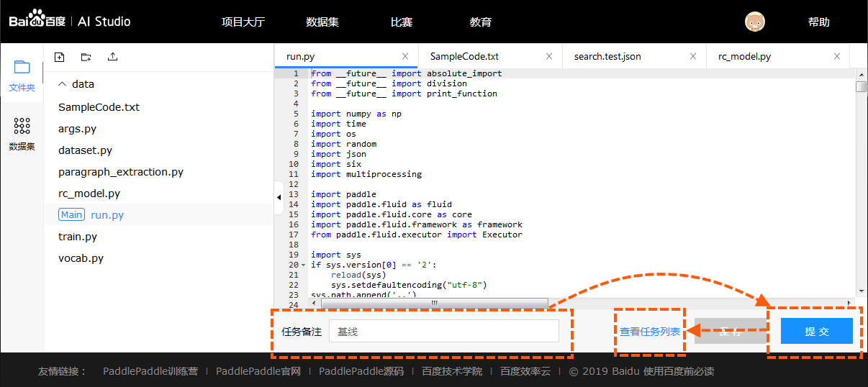The width and height of the screenshot is (868, 387).
Task: Click the editor vertical scrollbar thumb
Action: click(x=861, y=86)
